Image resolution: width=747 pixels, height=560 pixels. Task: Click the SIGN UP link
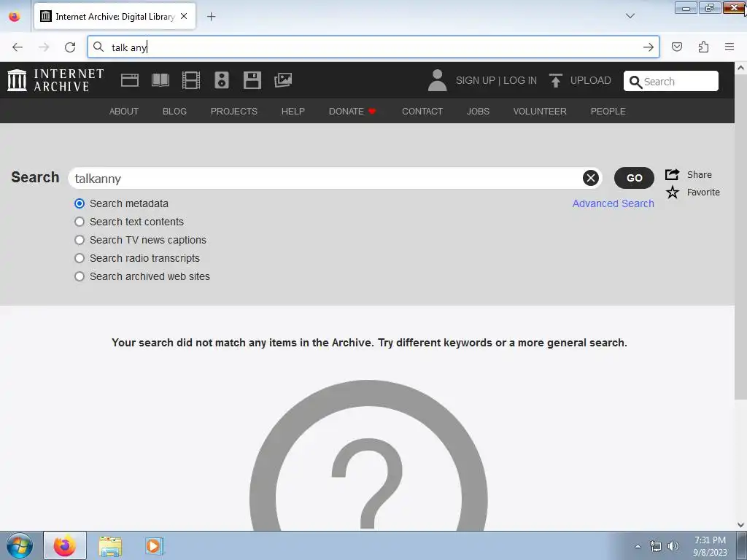[x=475, y=80]
